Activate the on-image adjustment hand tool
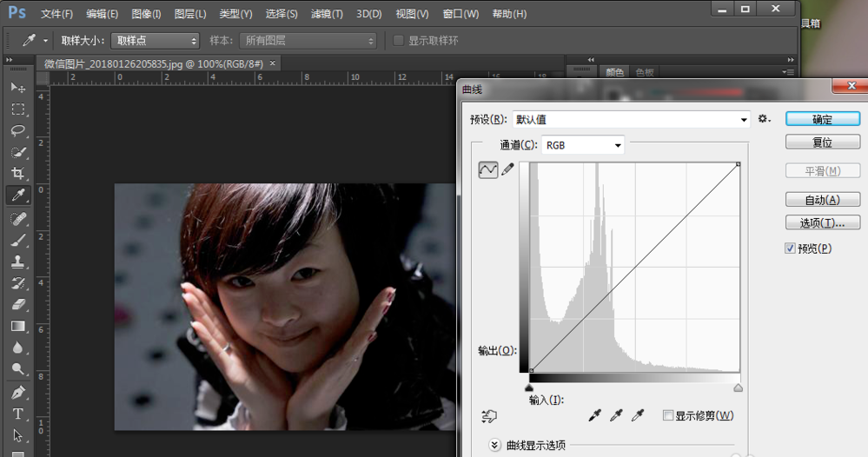 pos(487,417)
